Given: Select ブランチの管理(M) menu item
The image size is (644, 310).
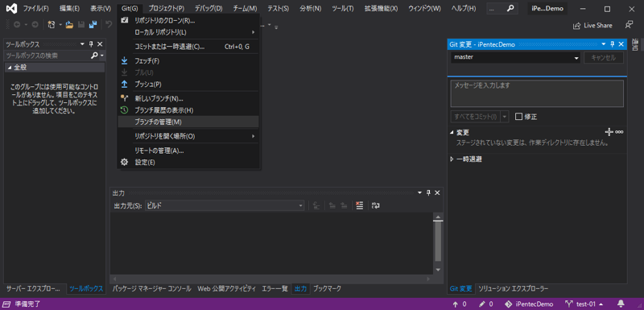Looking at the screenshot, I should (x=188, y=122).
